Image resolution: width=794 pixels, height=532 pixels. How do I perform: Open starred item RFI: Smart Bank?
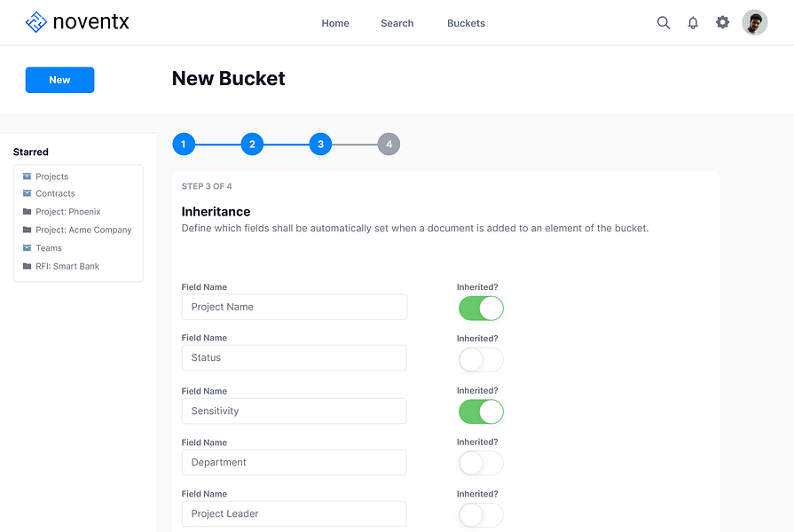pyautogui.click(x=67, y=266)
